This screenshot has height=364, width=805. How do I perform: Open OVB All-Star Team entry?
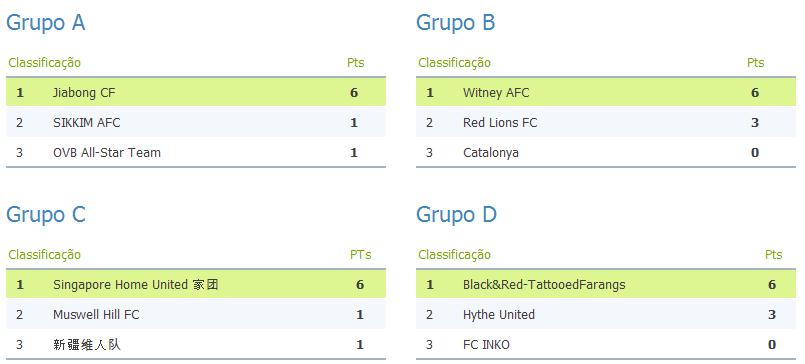tap(107, 152)
